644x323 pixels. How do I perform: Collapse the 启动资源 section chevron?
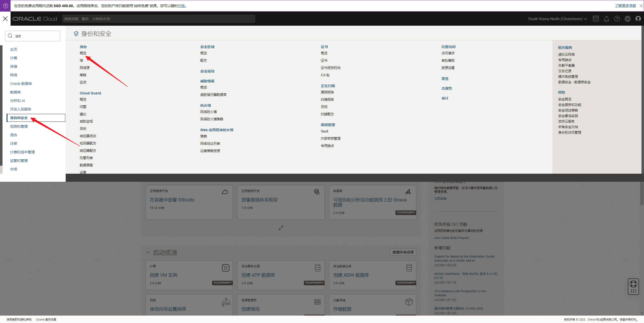tap(148, 252)
